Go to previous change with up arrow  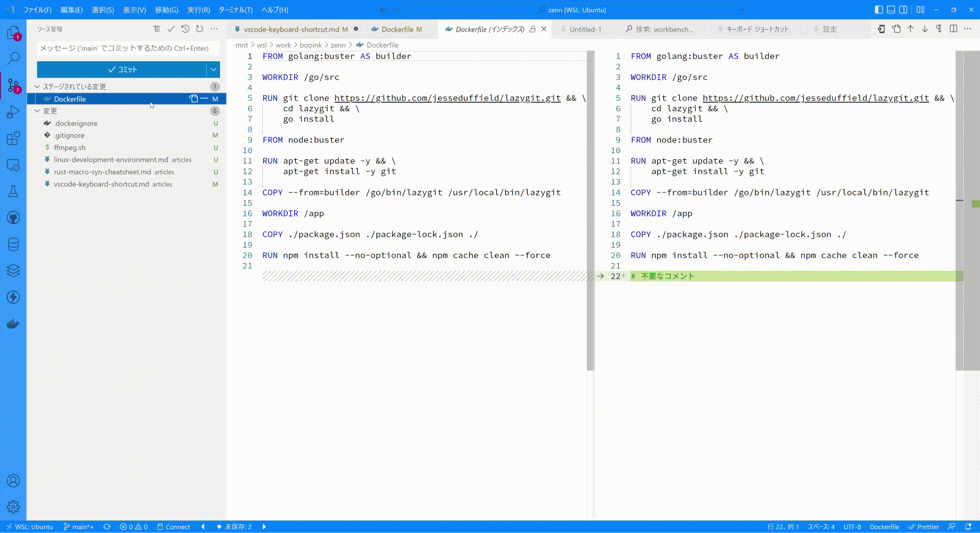click(x=911, y=29)
